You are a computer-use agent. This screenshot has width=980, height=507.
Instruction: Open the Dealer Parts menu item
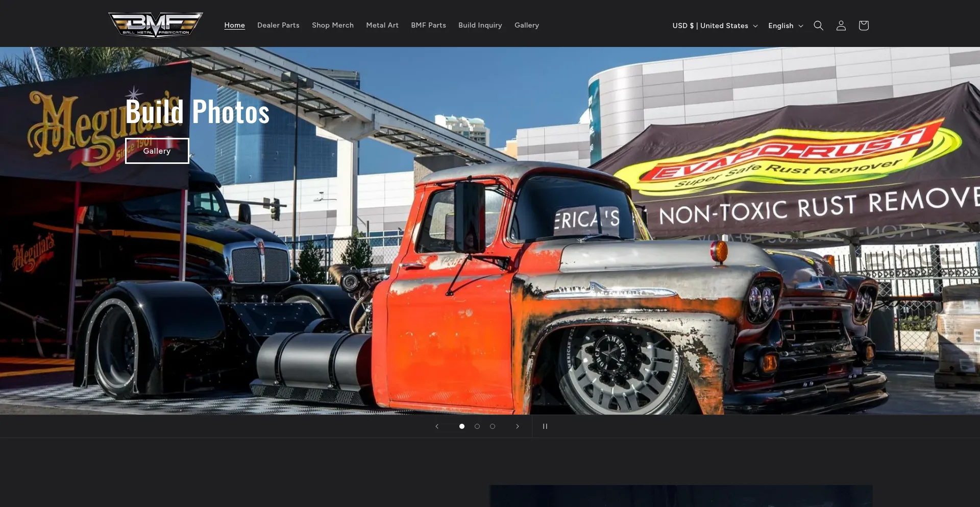click(278, 25)
